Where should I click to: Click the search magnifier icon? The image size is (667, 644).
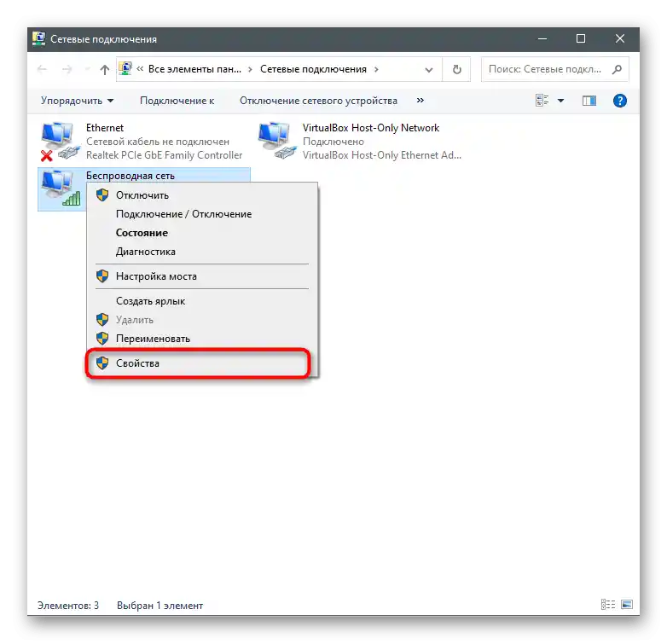click(617, 69)
